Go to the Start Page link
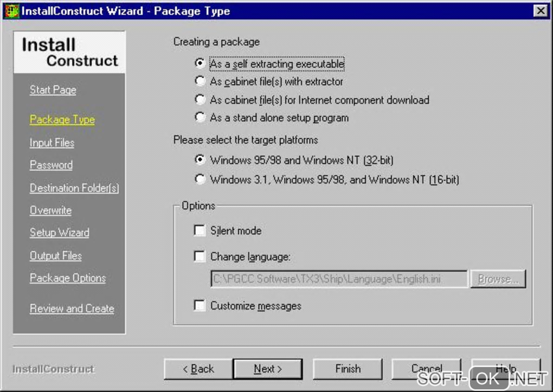 pyautogui.click(x=53, y=90)
